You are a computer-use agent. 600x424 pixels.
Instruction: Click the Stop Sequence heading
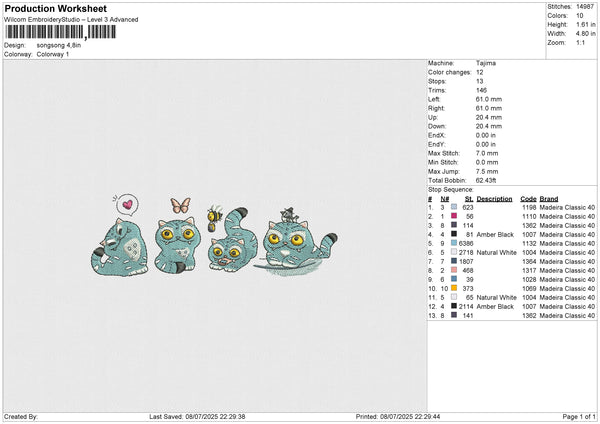[451, 187]
